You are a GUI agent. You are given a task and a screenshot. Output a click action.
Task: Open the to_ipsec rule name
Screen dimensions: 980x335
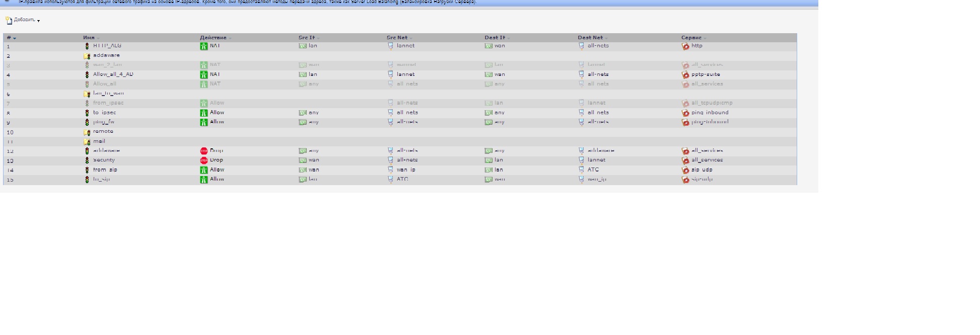[x=104, y=113]
